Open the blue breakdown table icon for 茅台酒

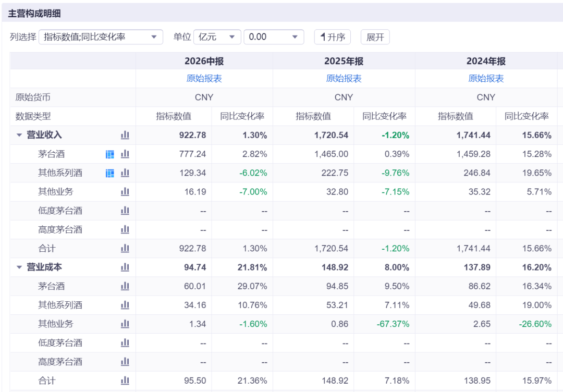coord(110,154)
